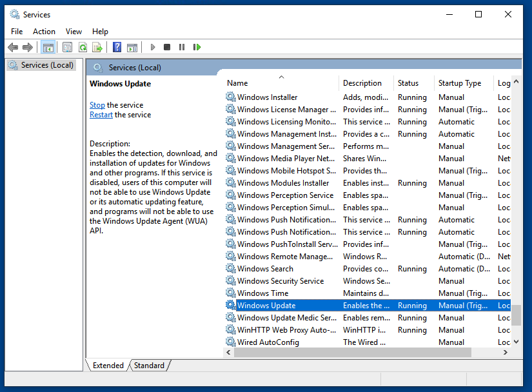Click the Restart the service link
532x392 pixels.
click(101, 115)
